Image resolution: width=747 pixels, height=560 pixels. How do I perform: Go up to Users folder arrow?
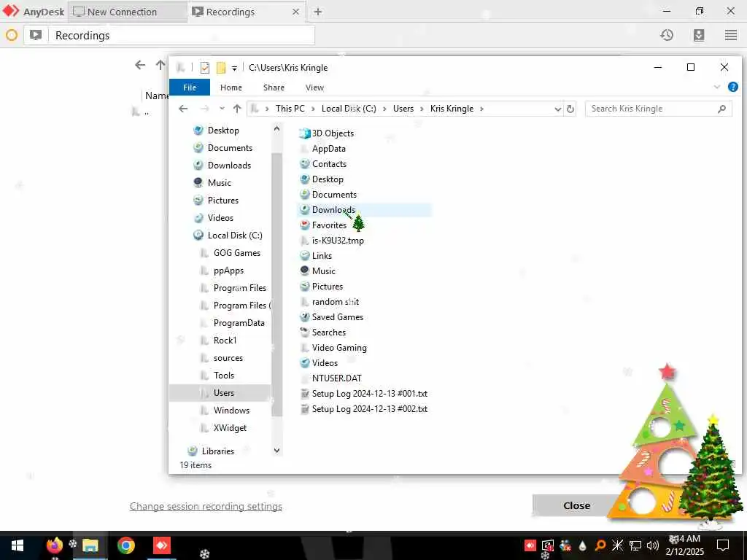[237, 109]
